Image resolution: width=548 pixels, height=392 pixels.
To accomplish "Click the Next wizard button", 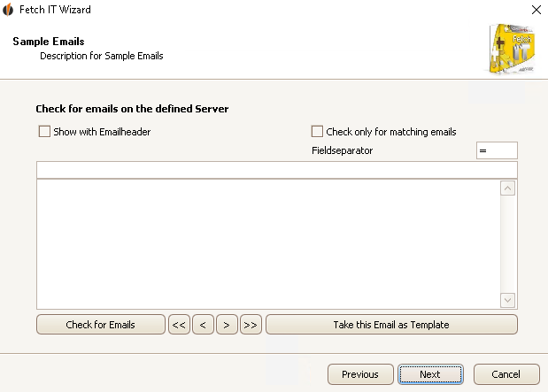I will pyautogui.click(x=430, y=374).
